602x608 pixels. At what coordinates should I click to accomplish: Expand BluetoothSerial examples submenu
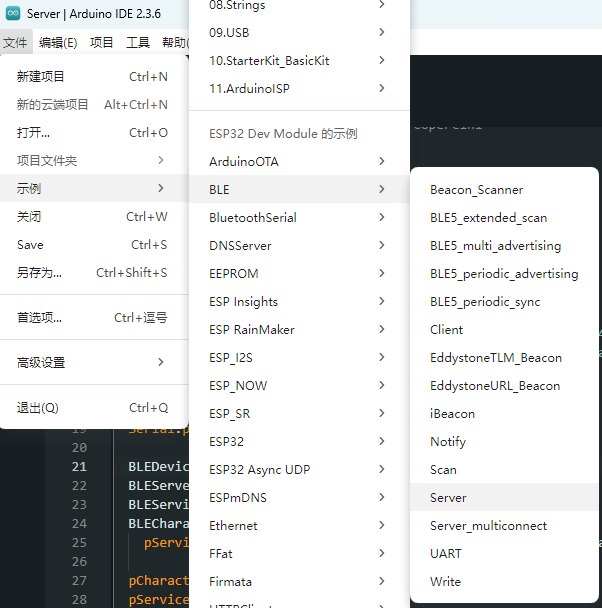coord(299,217)
